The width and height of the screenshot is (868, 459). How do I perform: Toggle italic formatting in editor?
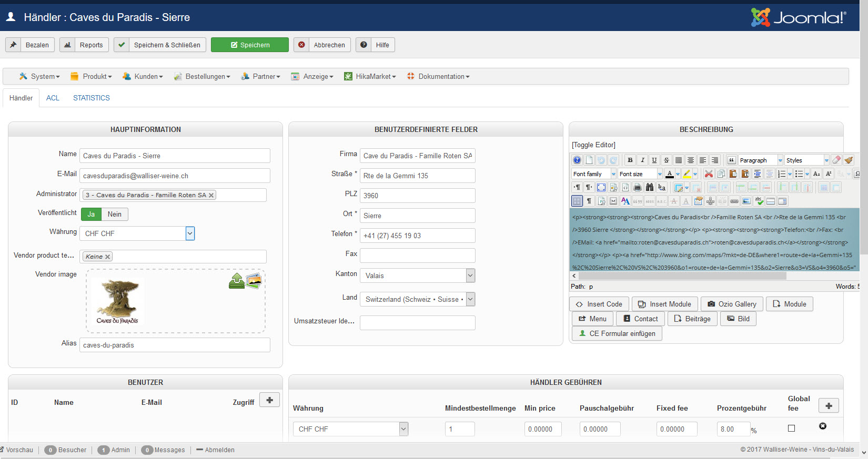coord(642,160)
